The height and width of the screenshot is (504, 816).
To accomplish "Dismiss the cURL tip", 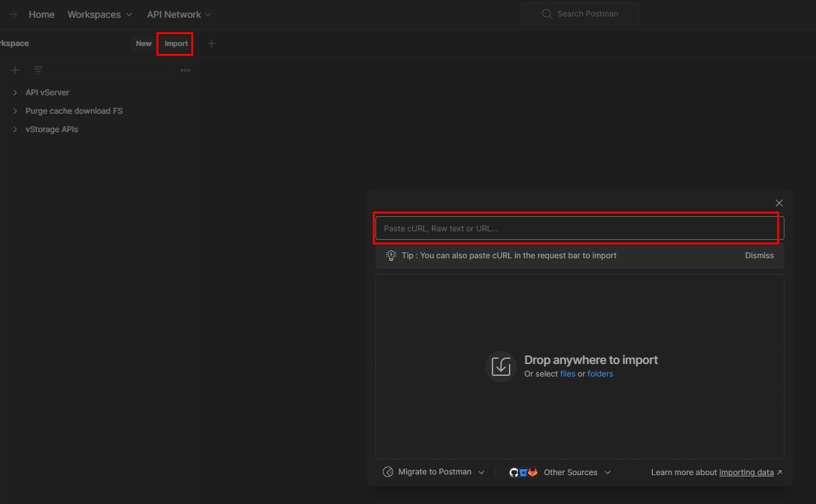I will pos(759,256).
